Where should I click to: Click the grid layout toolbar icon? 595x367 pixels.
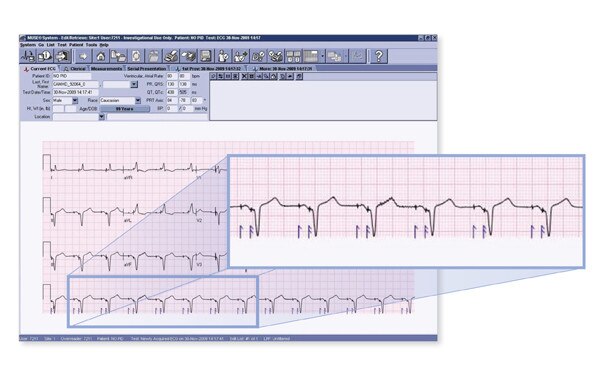pyautogui.click(x=311, y=57)
